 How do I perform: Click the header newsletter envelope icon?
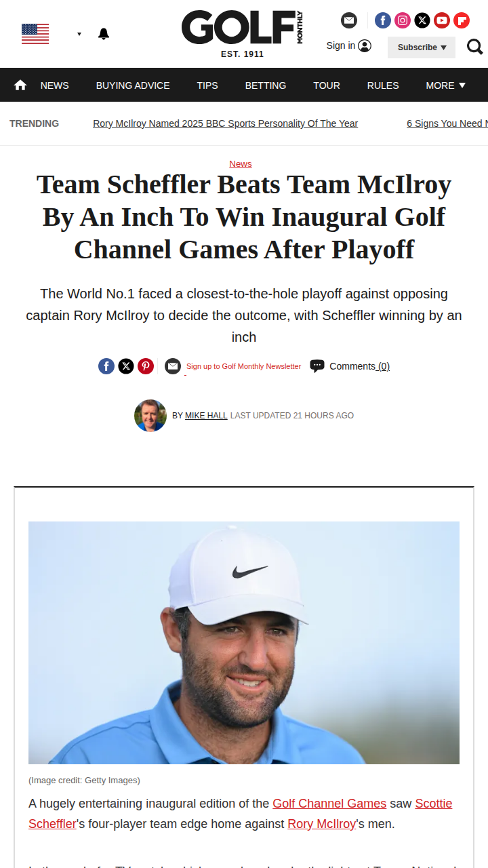(349, 20)
